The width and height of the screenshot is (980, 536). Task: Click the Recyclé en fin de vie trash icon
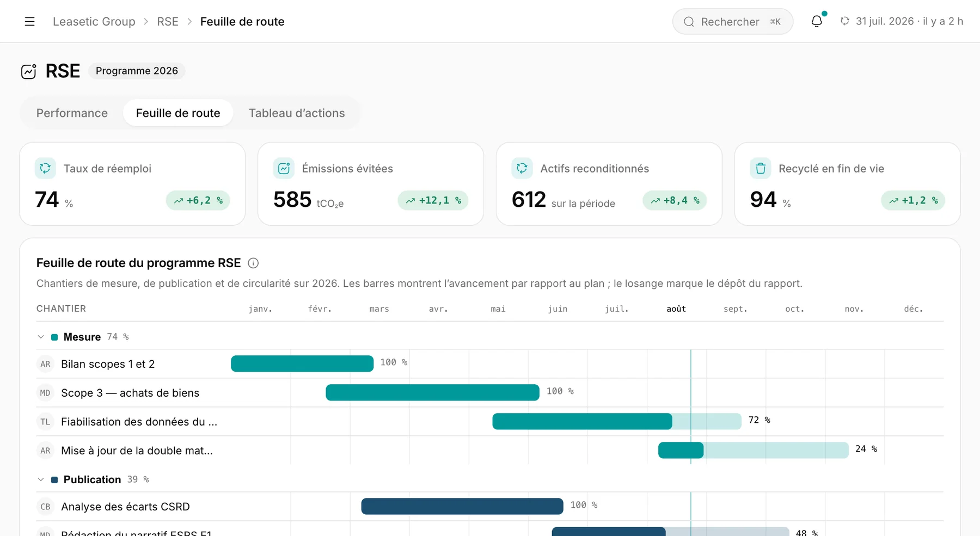(x=761, y=168)
